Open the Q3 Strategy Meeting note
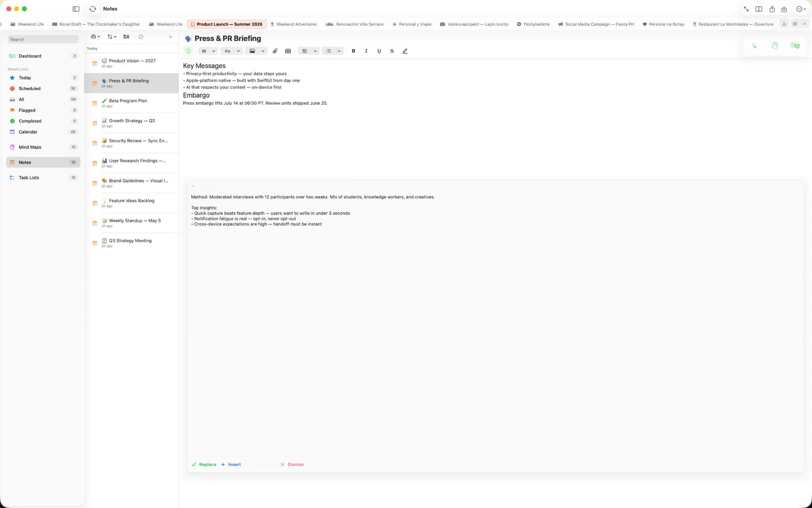The width and height of the screenshot is (812, 508). pyautogui.click(x=131, y=243)
